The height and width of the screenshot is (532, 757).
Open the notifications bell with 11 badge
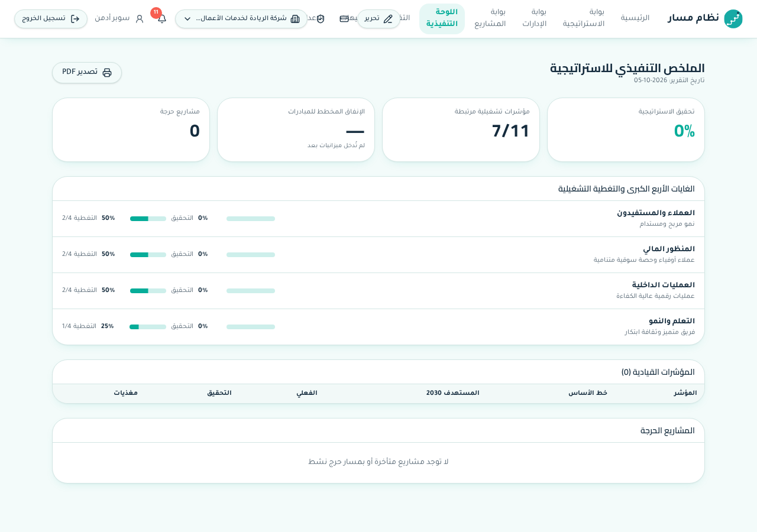point(162,18)
